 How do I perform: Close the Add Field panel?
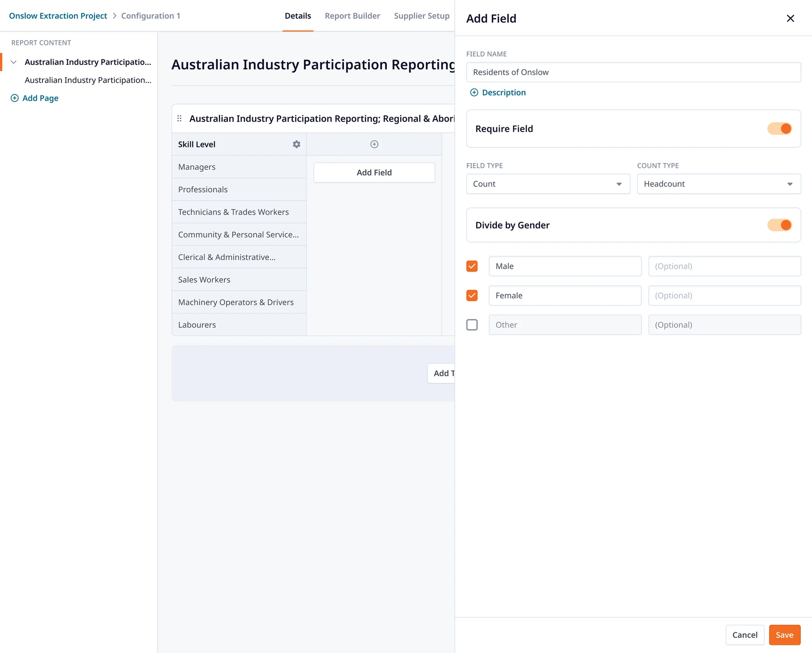click(x=790, y=19)
